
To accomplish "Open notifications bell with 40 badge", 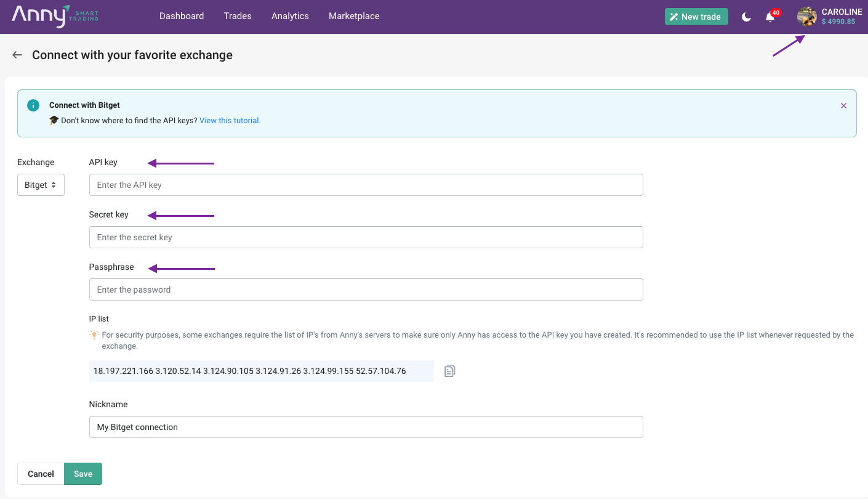I will click(x=770, y=17).
